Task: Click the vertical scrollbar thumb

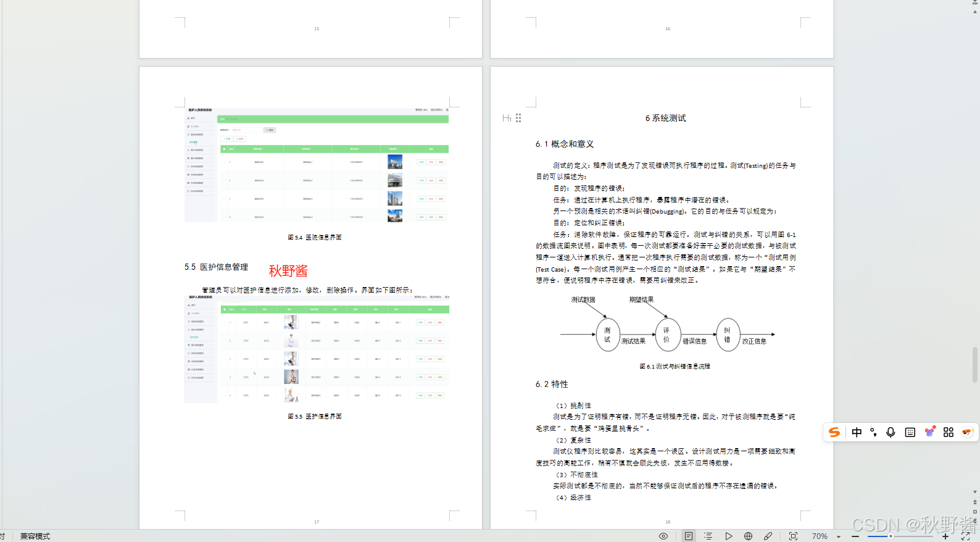Action: tap(975, 365)
